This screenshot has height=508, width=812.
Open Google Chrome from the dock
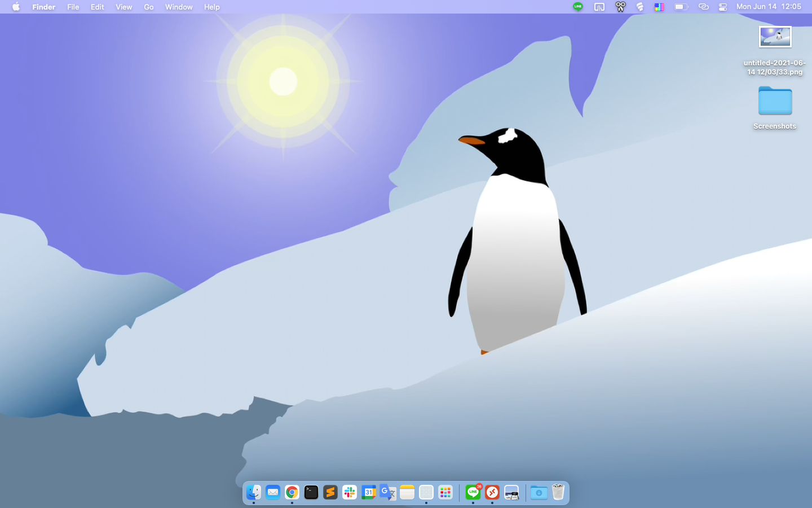292,492
